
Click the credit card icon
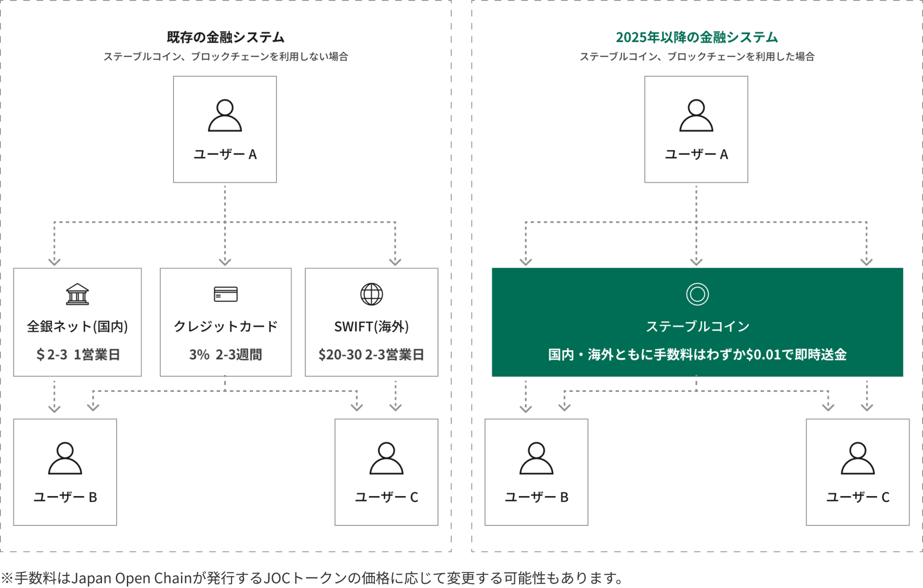(x=226, y=294)
